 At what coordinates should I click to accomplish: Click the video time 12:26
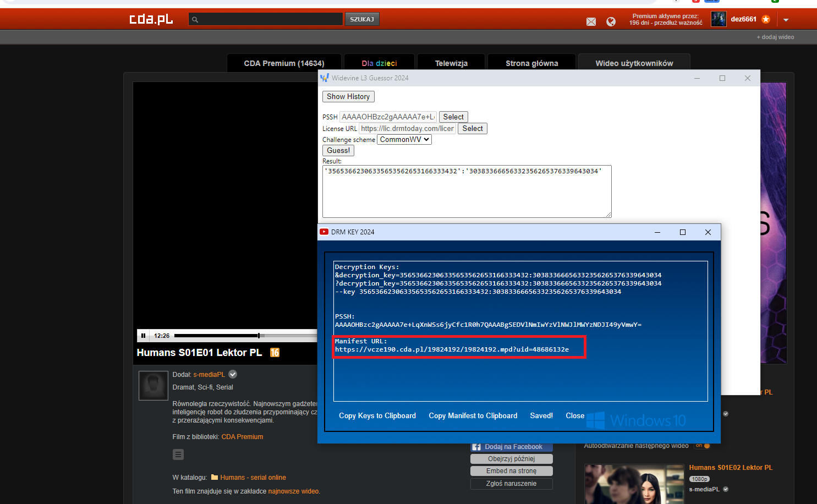click(162, 336)
